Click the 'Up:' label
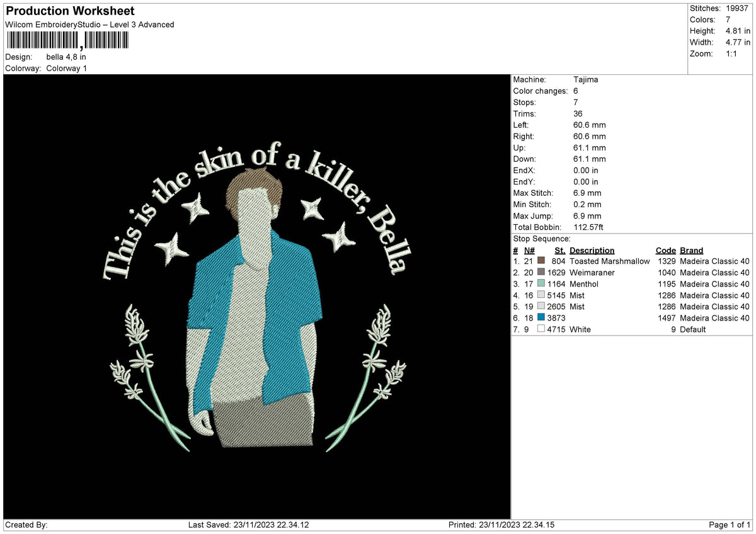The image size is (756, 534). tap(520, 148)
